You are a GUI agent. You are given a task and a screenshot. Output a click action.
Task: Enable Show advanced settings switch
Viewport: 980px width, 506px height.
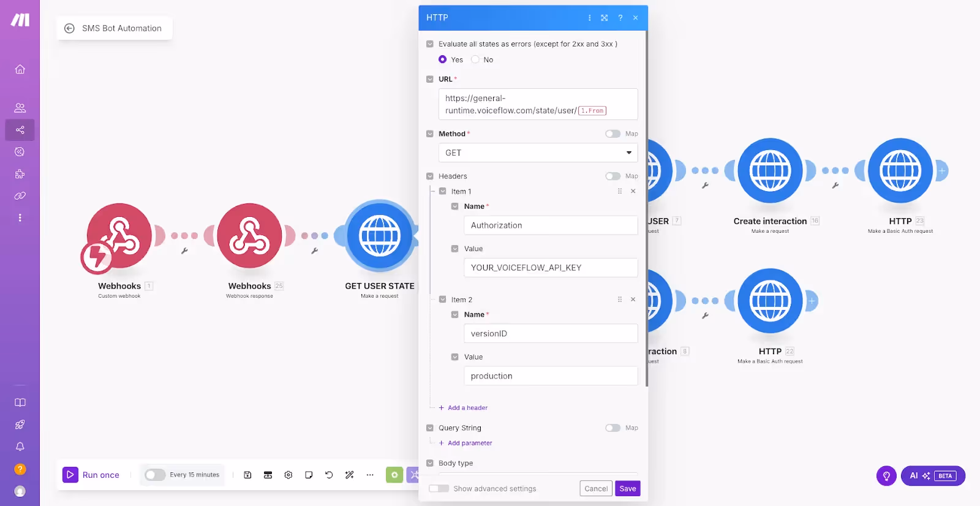pos(439,488)
